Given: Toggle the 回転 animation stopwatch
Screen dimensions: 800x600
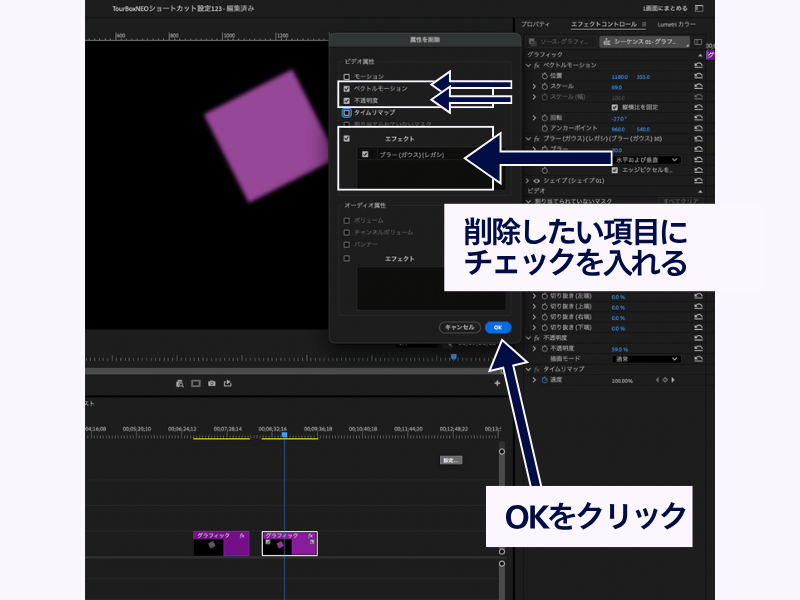Looking at the screenshot, I should [545, 117].
